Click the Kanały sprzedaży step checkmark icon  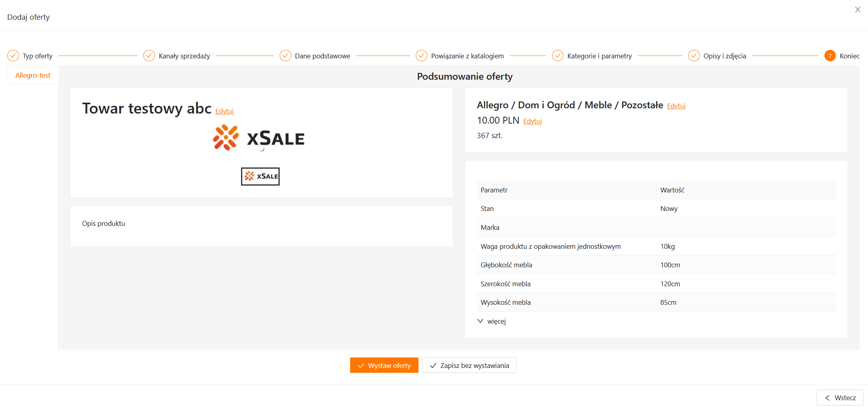pos(149,56)
